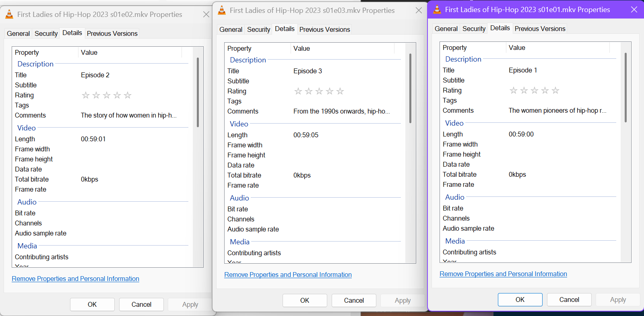This screenshot has height=316, width=644.
Task: Click the scrollbar thumb in s01e02 details list
Action: point(198,93)
